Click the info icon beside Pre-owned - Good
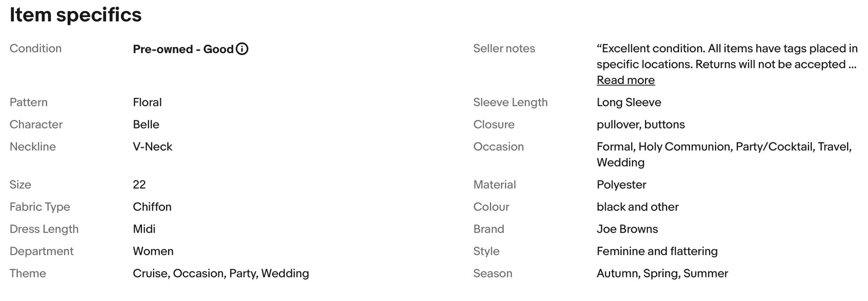The height and width of the screenshot is (301, 868). pyautogui.click(x=242, y=49)
